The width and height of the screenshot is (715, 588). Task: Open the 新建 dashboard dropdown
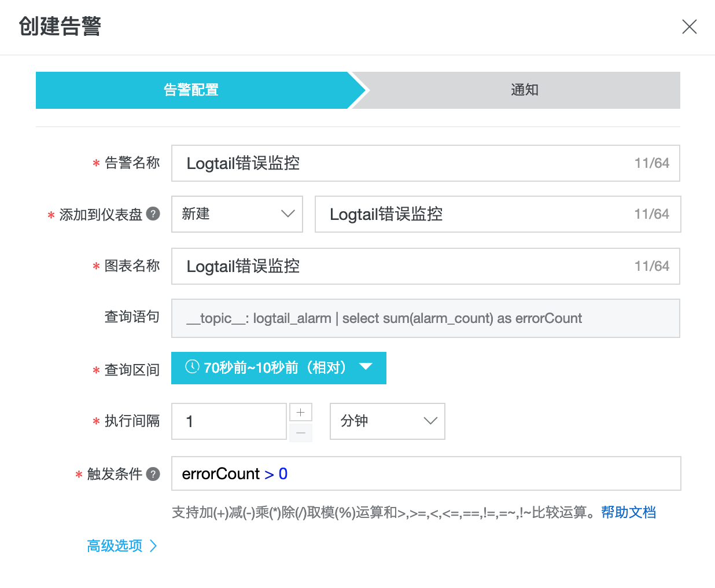pos(237,214)
